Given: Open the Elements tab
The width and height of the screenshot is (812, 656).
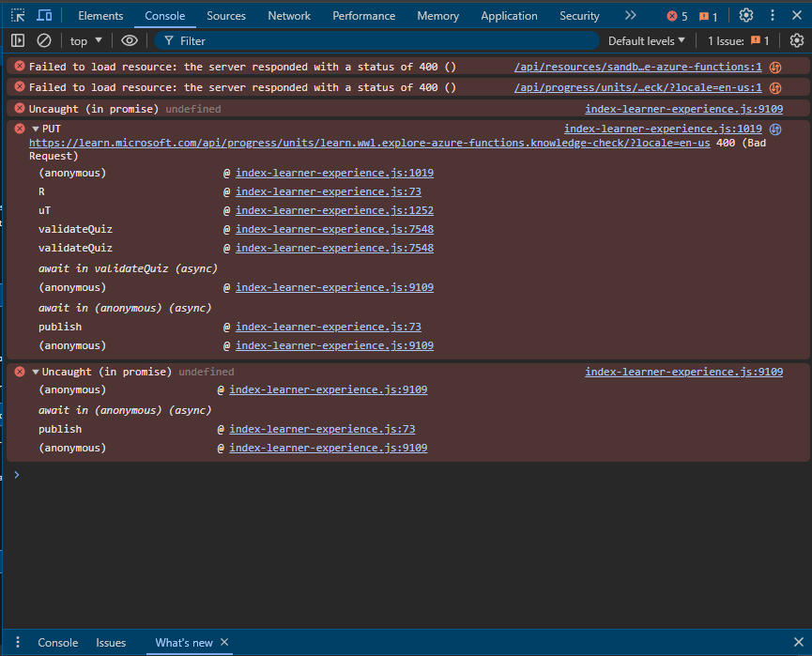Looking at the screenshot, I should coord(100,16).
